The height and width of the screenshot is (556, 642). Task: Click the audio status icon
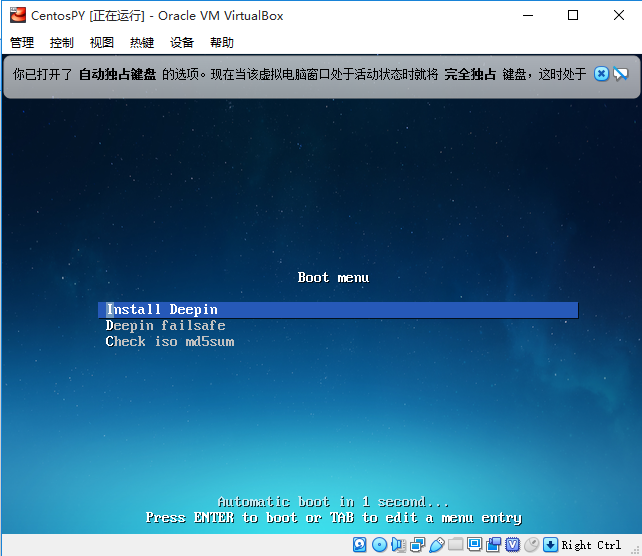pyautogui.click(x=398, y=545)
